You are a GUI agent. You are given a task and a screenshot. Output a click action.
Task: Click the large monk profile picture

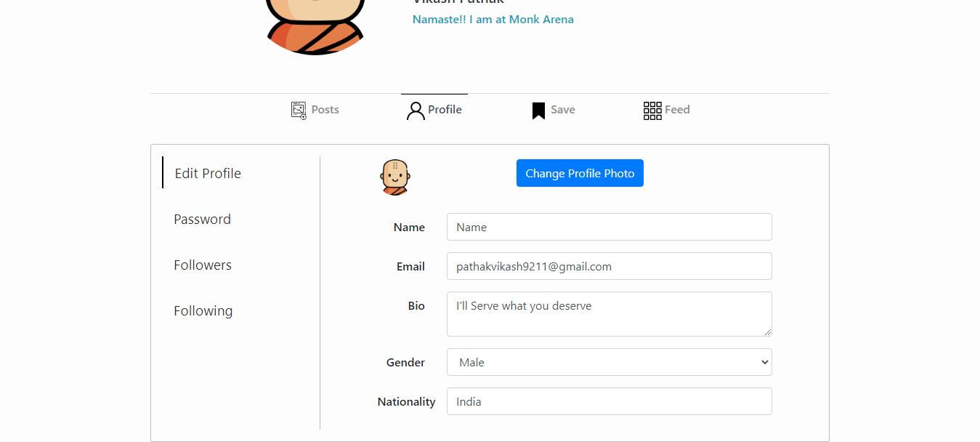point(315,27)
